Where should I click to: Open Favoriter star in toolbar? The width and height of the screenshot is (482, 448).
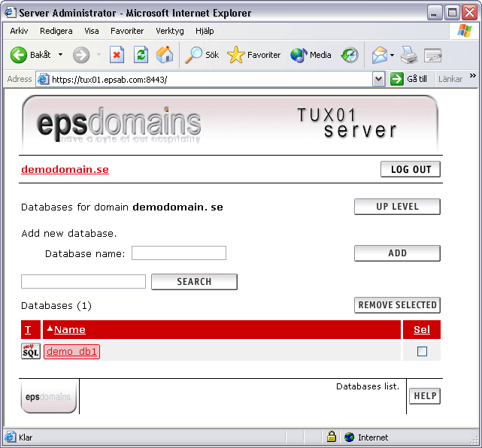pos(254,55)
